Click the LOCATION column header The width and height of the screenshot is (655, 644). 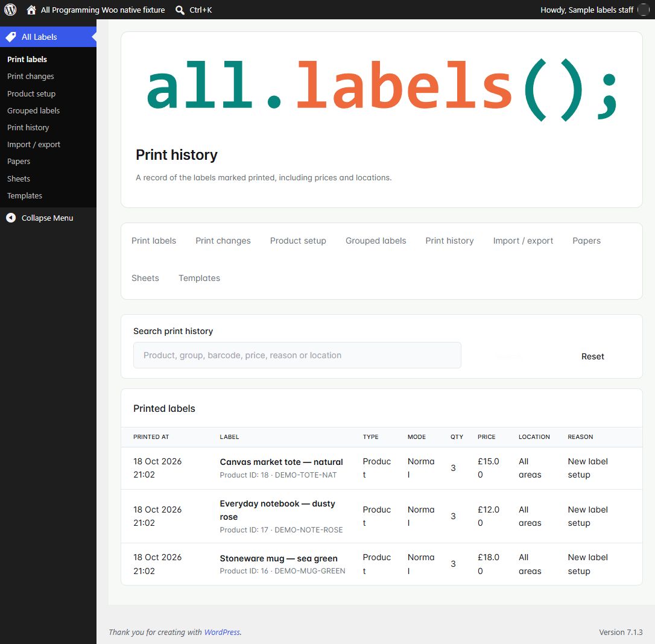[534, 437]
